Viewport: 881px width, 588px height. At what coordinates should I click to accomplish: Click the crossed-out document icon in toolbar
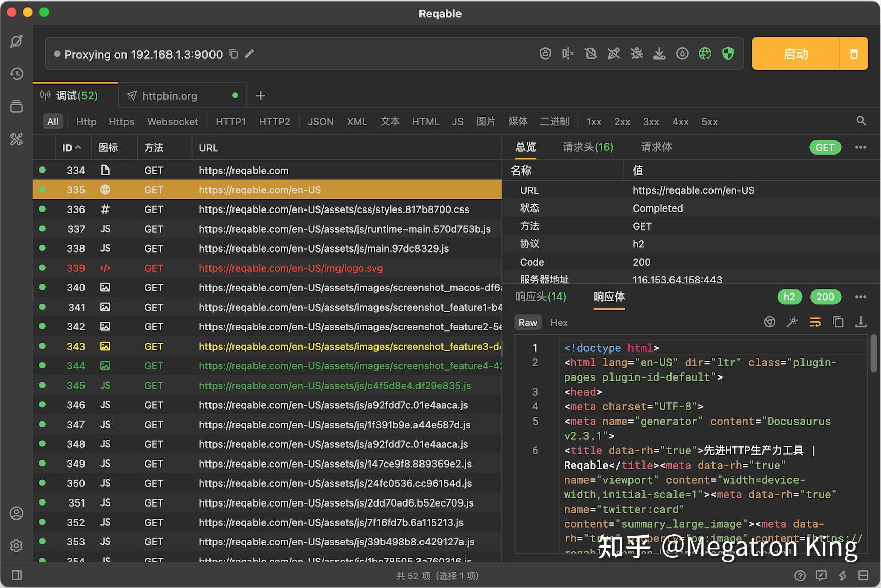pos(591,54)
